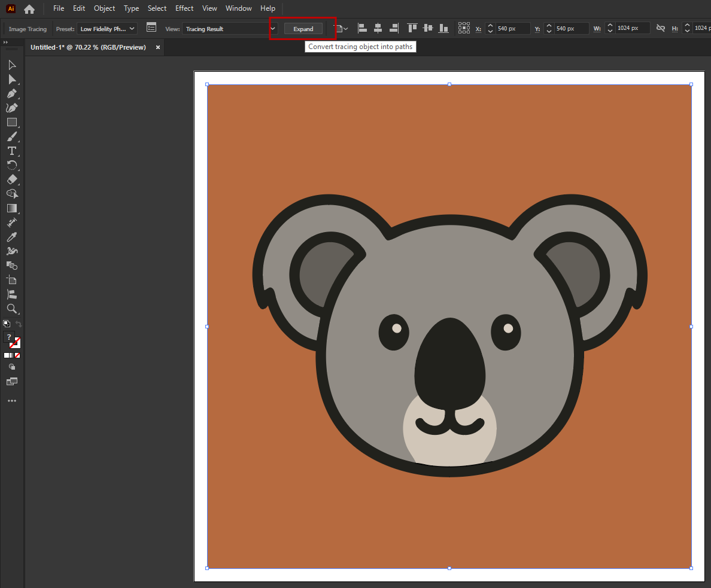Choose the Rectangle tool
This screenshot has height=588, width=711.
(x=11, y=123)
